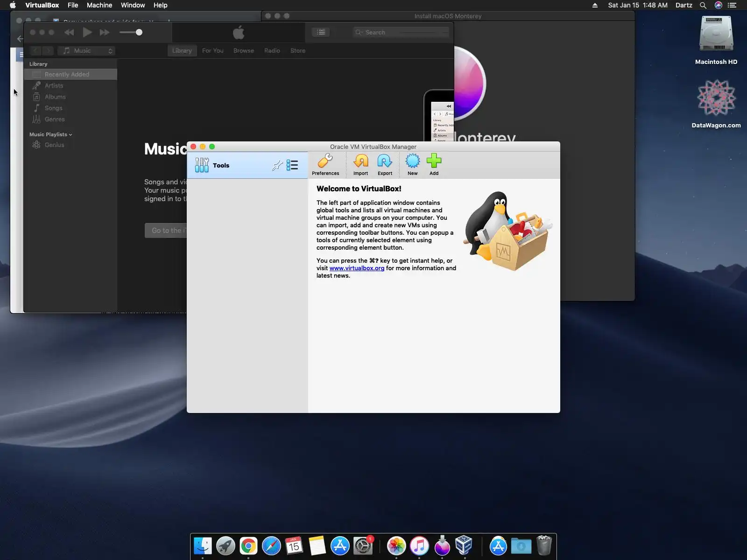Open the Help menu

point(160,5)
